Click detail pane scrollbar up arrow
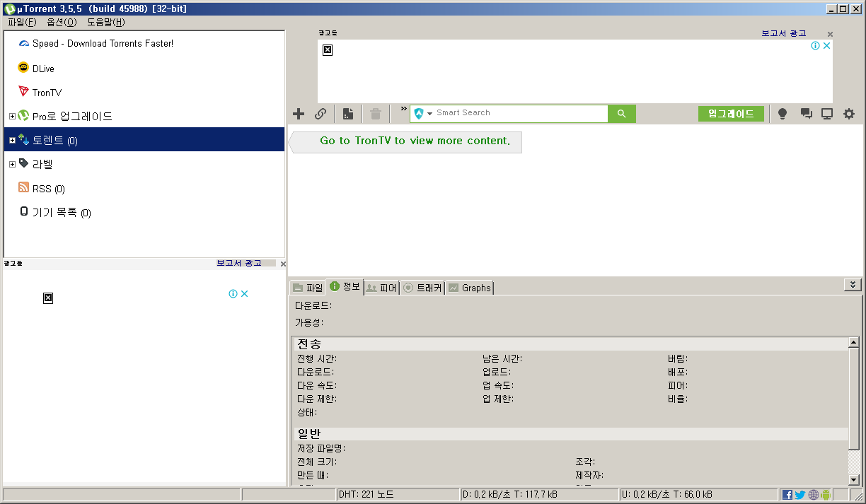This screenshot has height=504, width=866. [x=854, y=344]
